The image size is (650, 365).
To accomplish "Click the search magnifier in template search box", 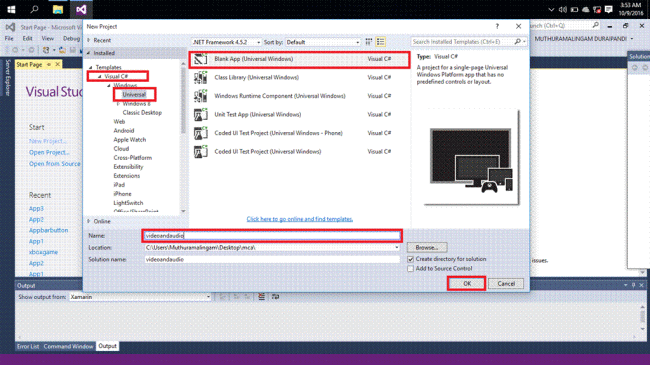I will tap(517, 42).
